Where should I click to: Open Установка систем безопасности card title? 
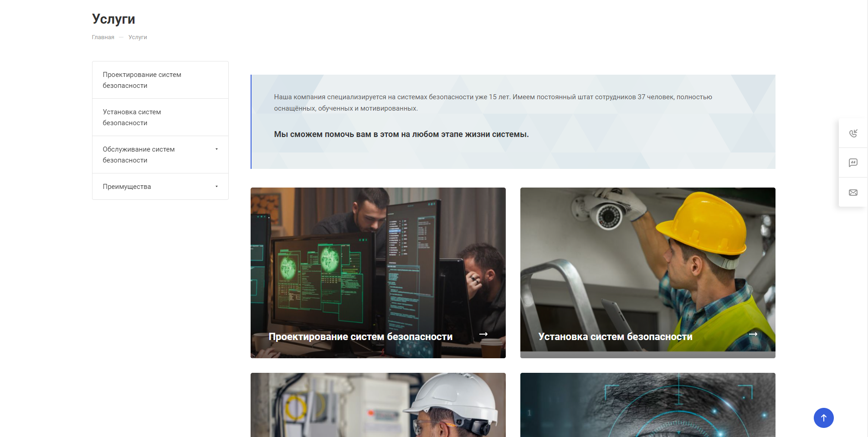tap(615, 337)
